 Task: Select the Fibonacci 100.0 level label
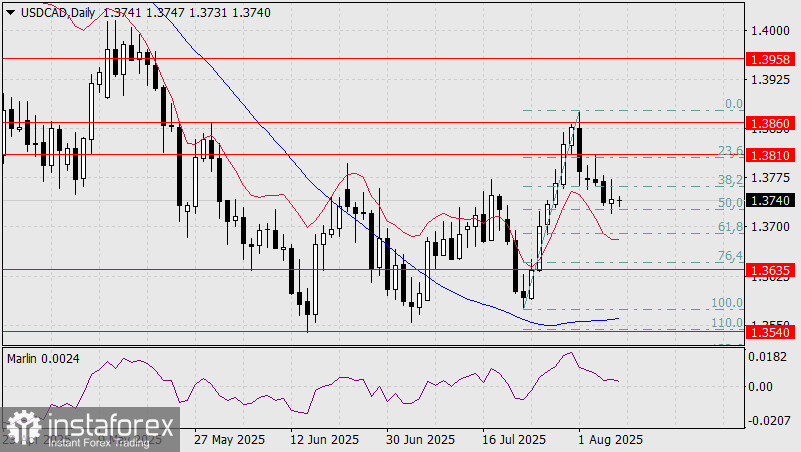(727, 303)
